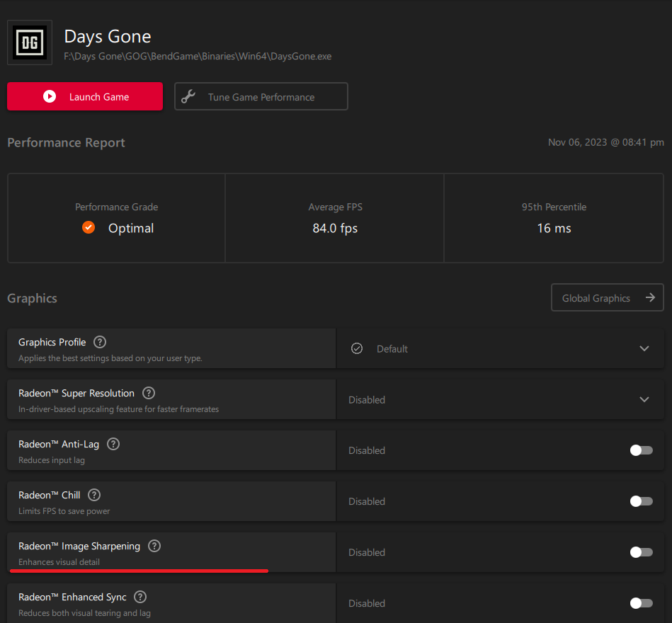Open help for Graphics Profile

coord(100,342)
